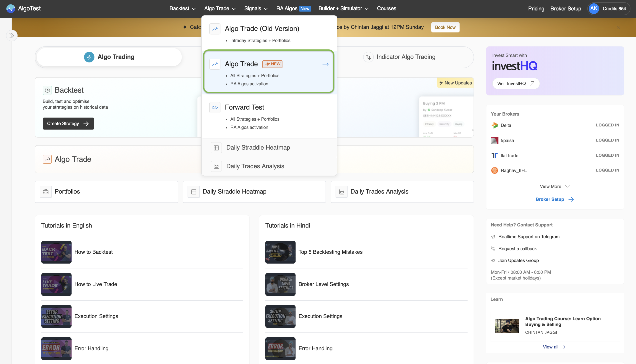The width and height of the screenshot is (636, 364).
Task: Click the 5paisa broker logo
Action: (x=494, y=140)
